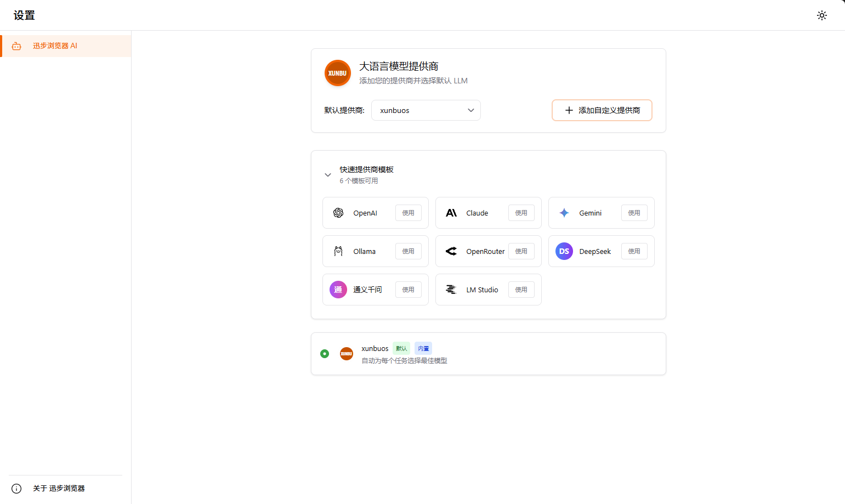Click the DeepSeek DS icon
The image size is (845, 504).
coord(564,251)
